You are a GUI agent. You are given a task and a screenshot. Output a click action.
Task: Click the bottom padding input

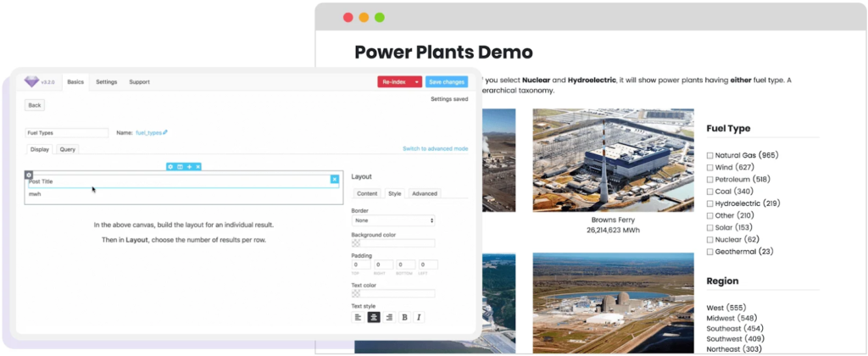(x=406, y=264)
